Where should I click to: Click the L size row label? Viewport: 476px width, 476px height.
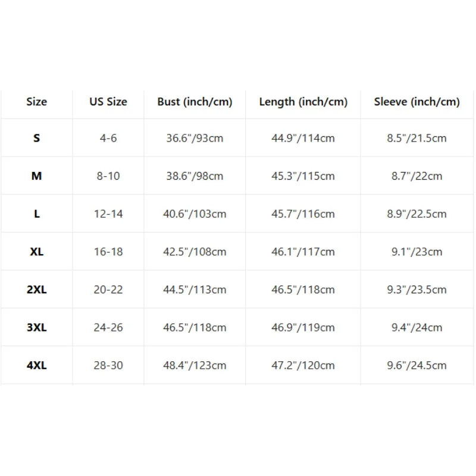coord(37,214)
